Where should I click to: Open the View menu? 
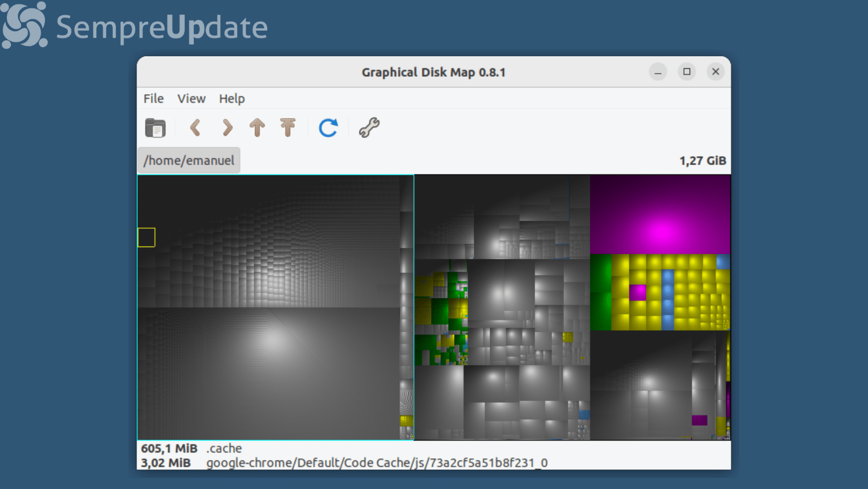(x=191, y=98)
